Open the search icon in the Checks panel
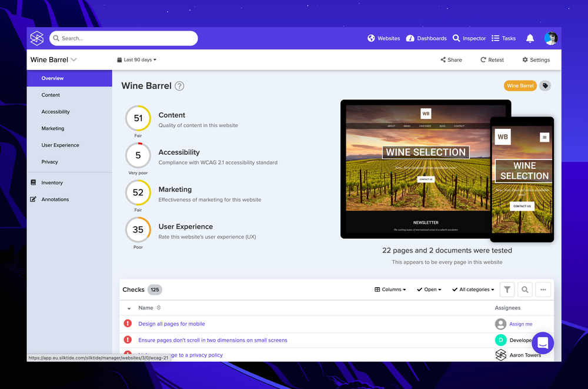 [x=525, y=290]
